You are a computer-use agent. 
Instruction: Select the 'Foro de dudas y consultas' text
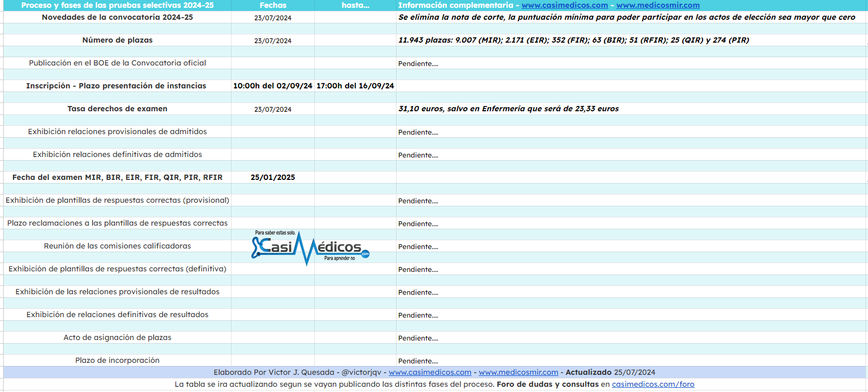click(547, 384)
